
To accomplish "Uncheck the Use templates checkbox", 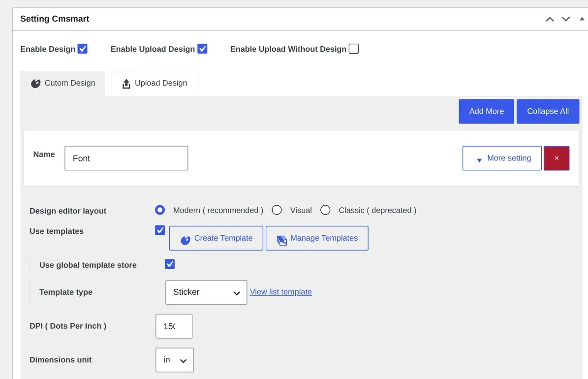I will pyautogui.click(x=160, y=230).
